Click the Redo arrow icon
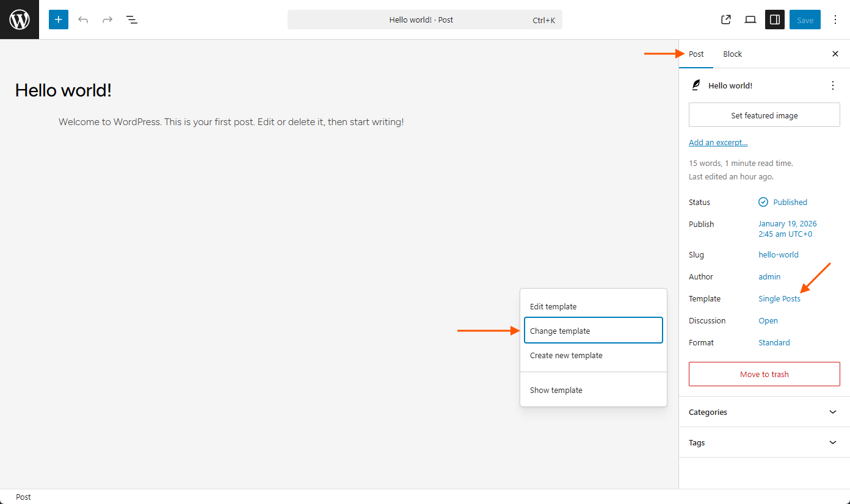The image size is (850, 504). coord(107,20)
